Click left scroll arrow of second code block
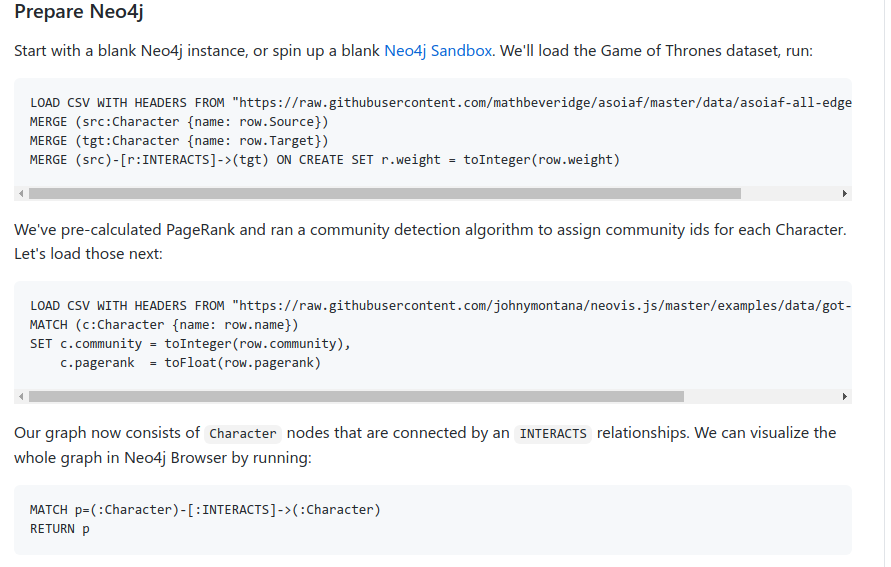 click(21, 397)
